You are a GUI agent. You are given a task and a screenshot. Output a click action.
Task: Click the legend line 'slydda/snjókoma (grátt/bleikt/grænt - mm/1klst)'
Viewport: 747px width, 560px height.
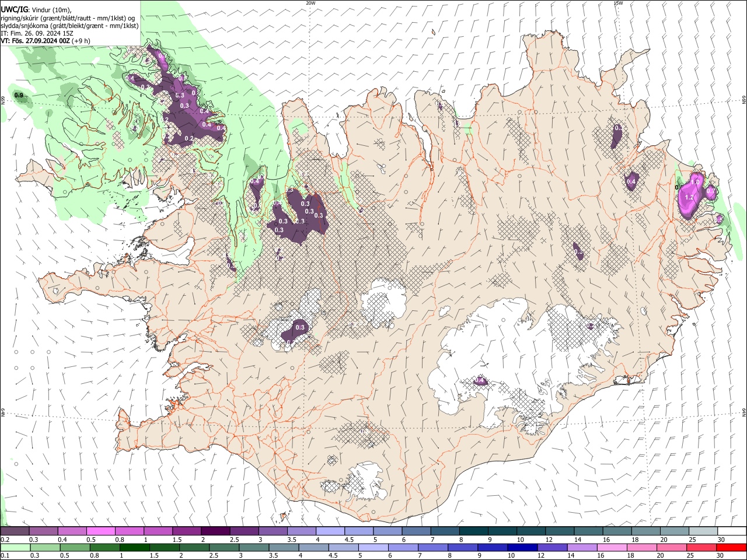[69, 26]
